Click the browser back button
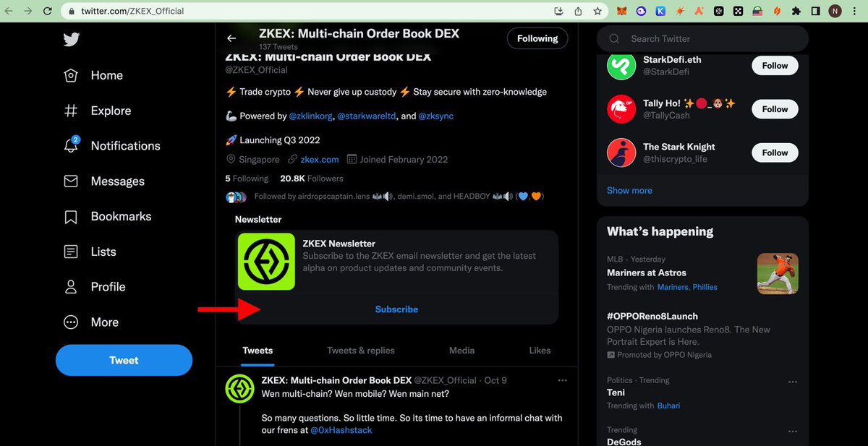The width and height of the screenshot is (868, 446). pos(9,11)
